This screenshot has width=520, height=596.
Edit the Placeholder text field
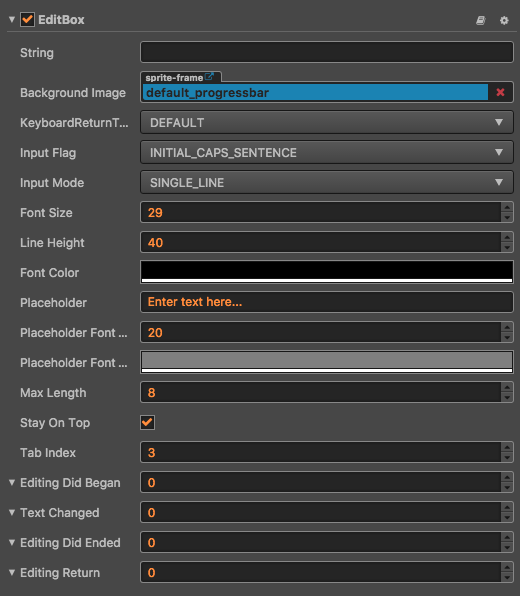[327, 302]
